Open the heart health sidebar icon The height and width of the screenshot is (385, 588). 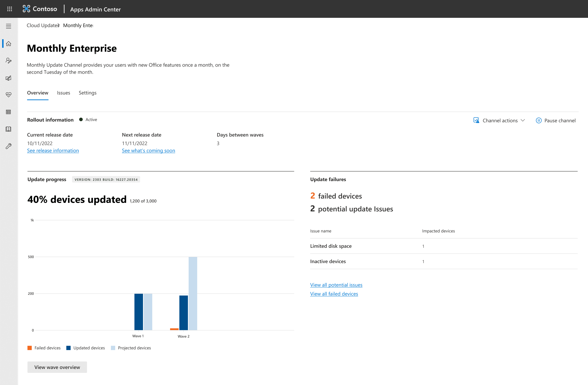pyautogui.click(x=9, y=95)
